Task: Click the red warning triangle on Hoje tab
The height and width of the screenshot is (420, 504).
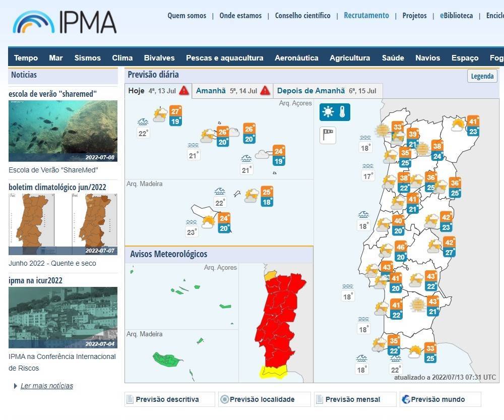Action: click(184, 91)
